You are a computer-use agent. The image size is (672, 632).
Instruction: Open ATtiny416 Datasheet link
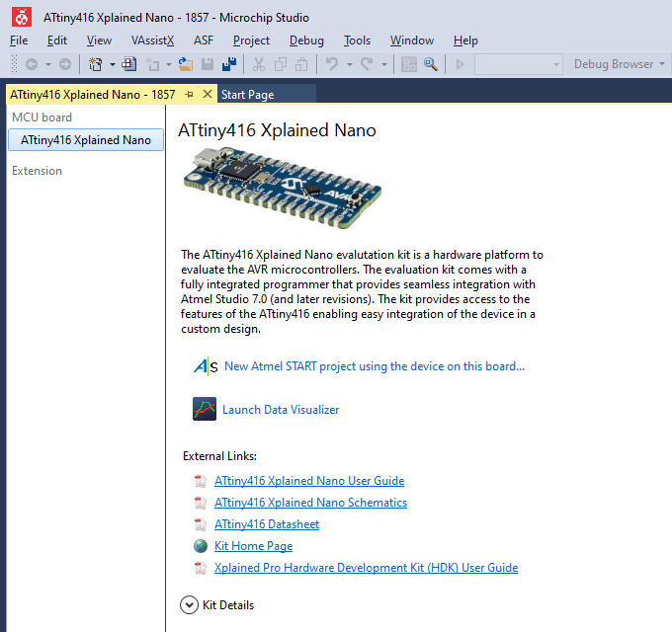[267, 524]
